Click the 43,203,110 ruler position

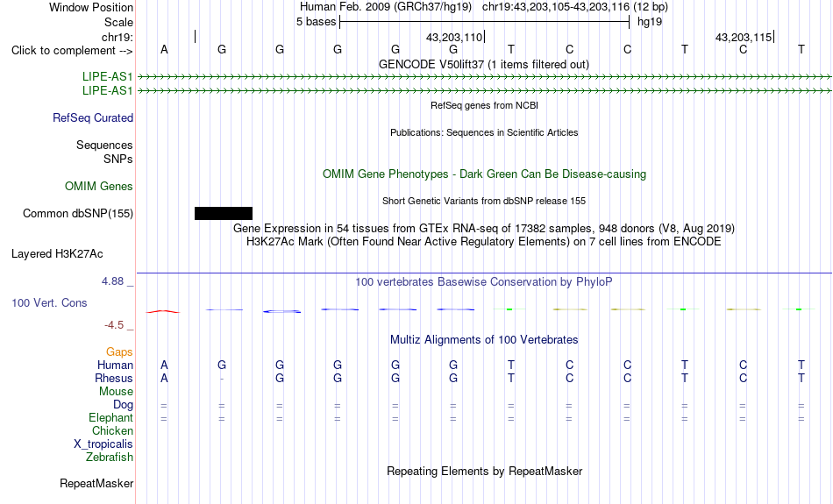tap(454, 37)
